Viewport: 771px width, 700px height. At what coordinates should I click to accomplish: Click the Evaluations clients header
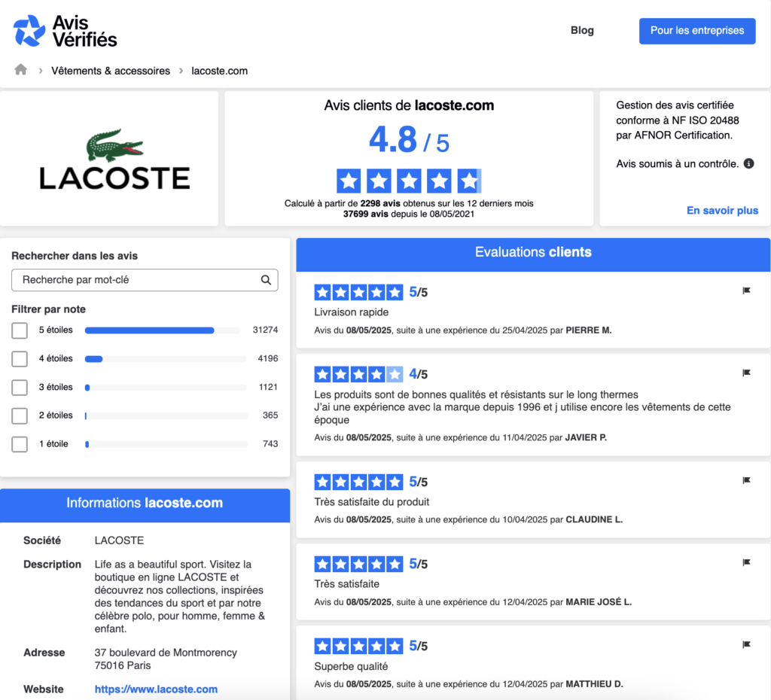[x=533, y=254]
